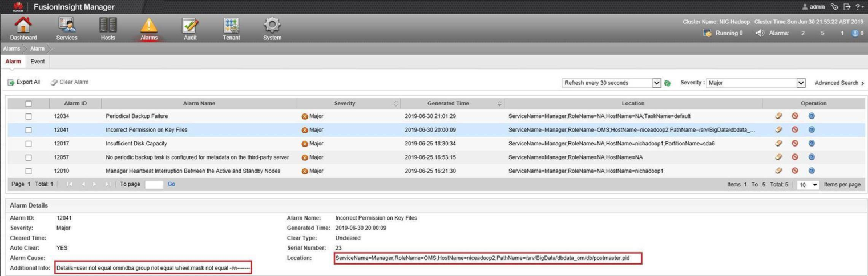The image size is (868, 276).
Task: Click the To page input field
Action: click(x=154, y=184)
